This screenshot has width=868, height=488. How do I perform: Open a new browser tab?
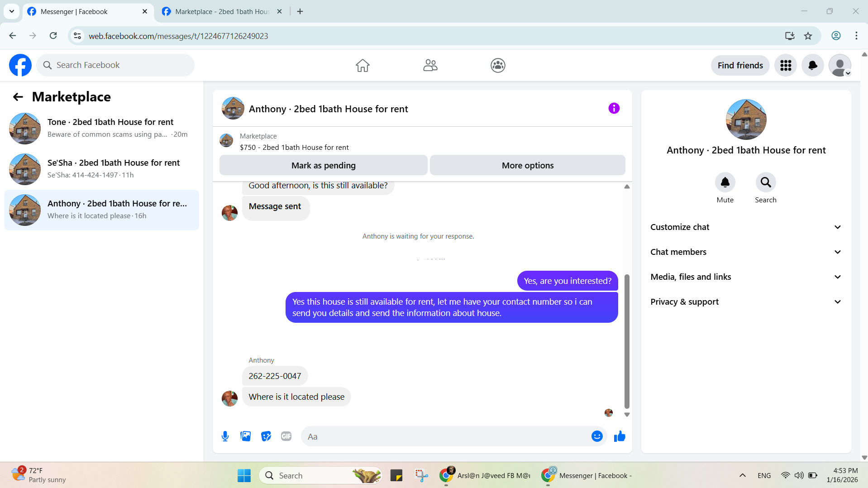[300, 12]
